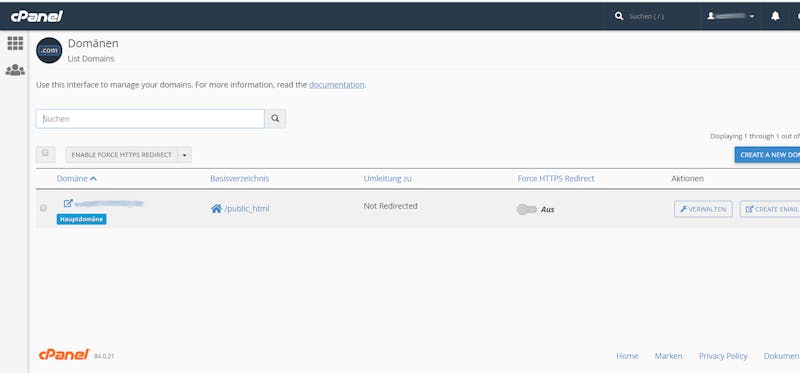Focus the Suchen domain search field
Image resolution: width=800 pixels, height=373 pixels.
(151, 118)
